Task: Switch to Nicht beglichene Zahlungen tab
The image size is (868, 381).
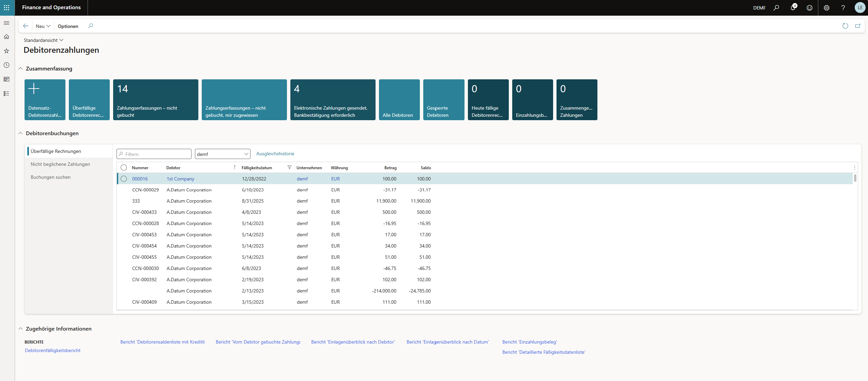Action: (60, 164)
